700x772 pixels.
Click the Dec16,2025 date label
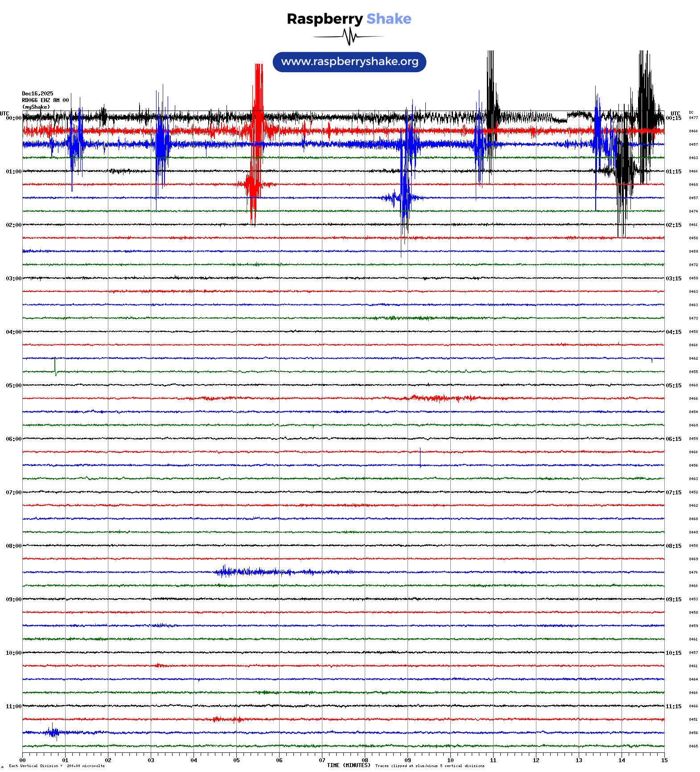click(x=37, y=94)
